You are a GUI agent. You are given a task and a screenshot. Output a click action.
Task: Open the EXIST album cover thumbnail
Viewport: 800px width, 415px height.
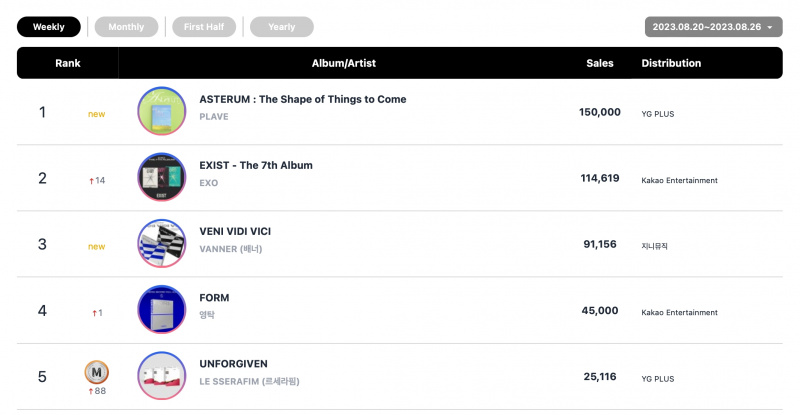[x=162, y=177]
